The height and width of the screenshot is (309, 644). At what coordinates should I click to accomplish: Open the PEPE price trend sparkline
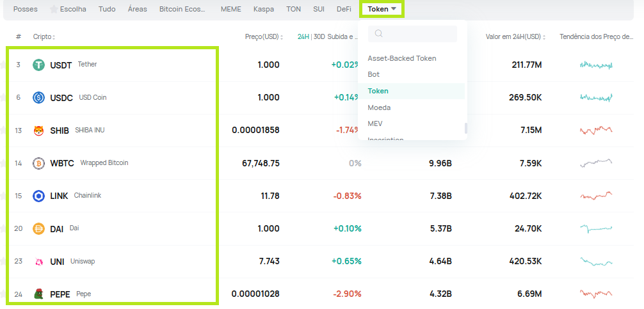[x=596, y=294]
